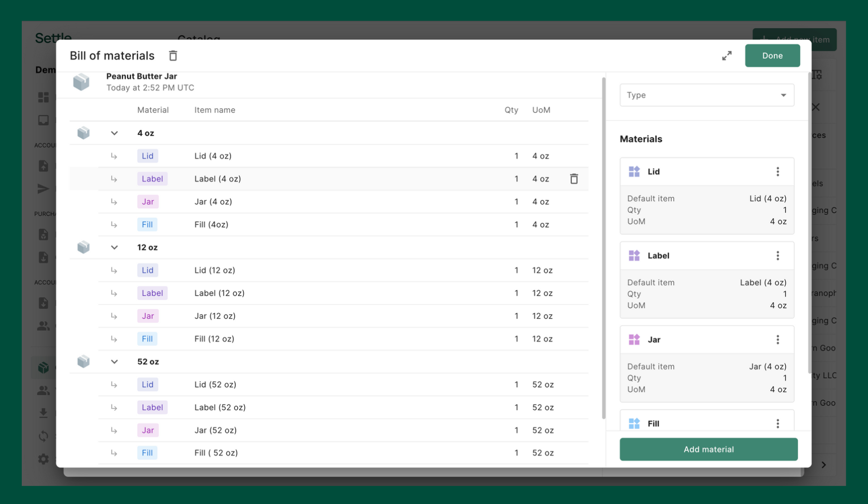Viewport: 868px width, 504px height.
Task: Open the Type dropdown
Action: pyautogui.click(x=706, y=95)
